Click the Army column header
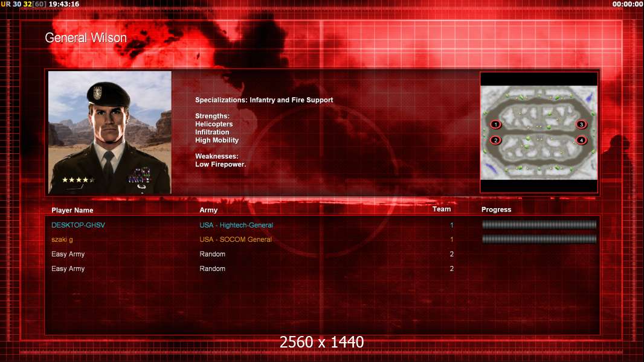The width and height of the screenshot is (644, 362). click(208, 210)
